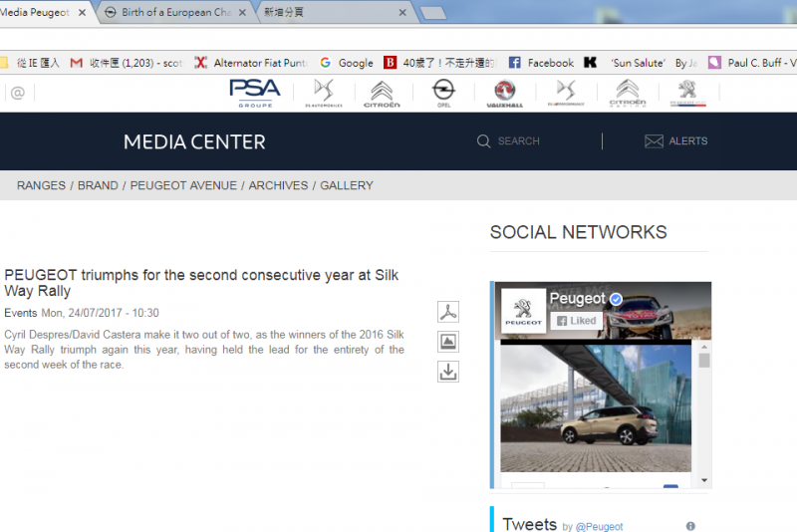
Task: Click the Facebook Liked button
Action: 577,321
